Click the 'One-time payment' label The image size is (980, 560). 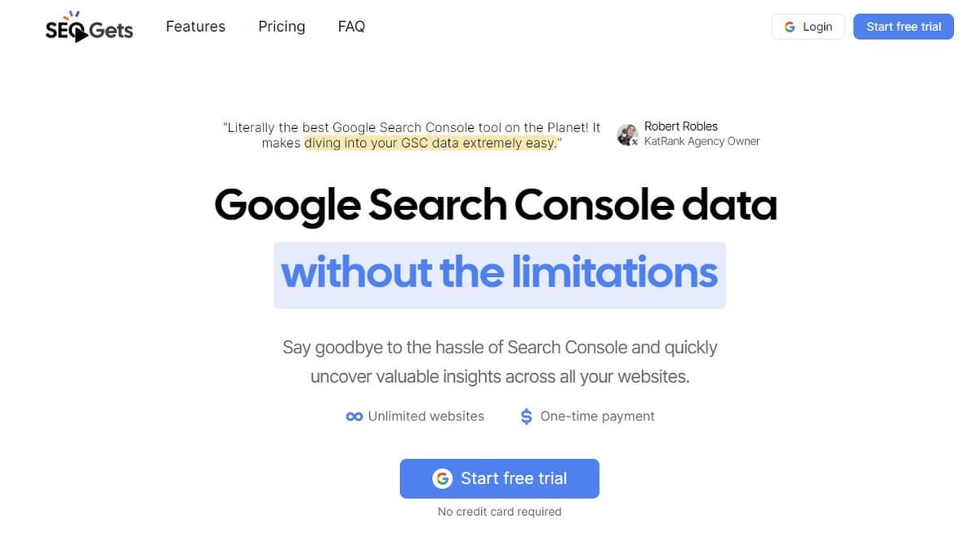click(x=598, y=416)
